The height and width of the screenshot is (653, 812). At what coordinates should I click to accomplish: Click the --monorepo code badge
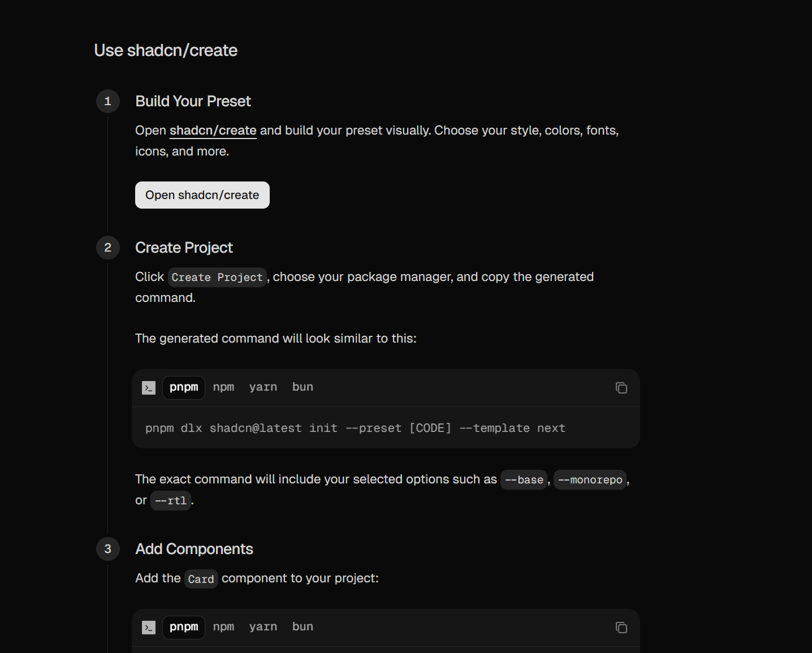click(590, 479)
